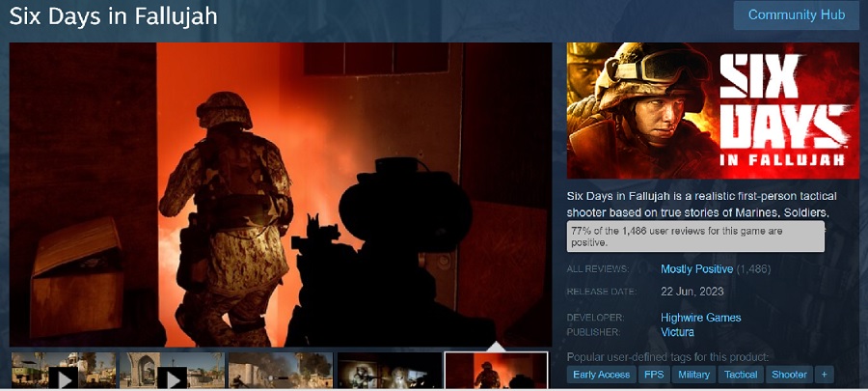Click the main orange screenshot of soldier

281,195
